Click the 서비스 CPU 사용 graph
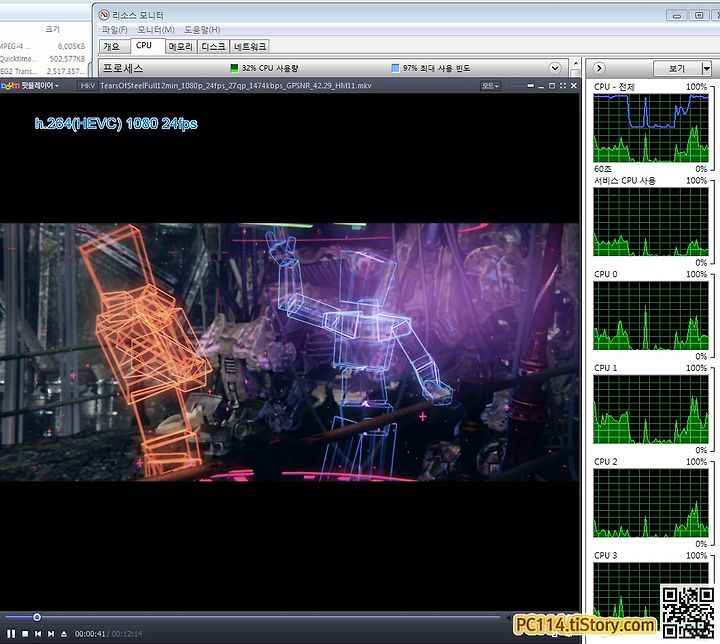Screen dimensions: 720x644 (651, 222)
